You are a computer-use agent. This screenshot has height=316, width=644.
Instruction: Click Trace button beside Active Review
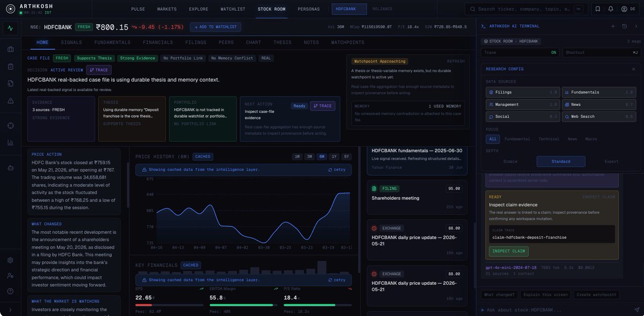[99, 70]
